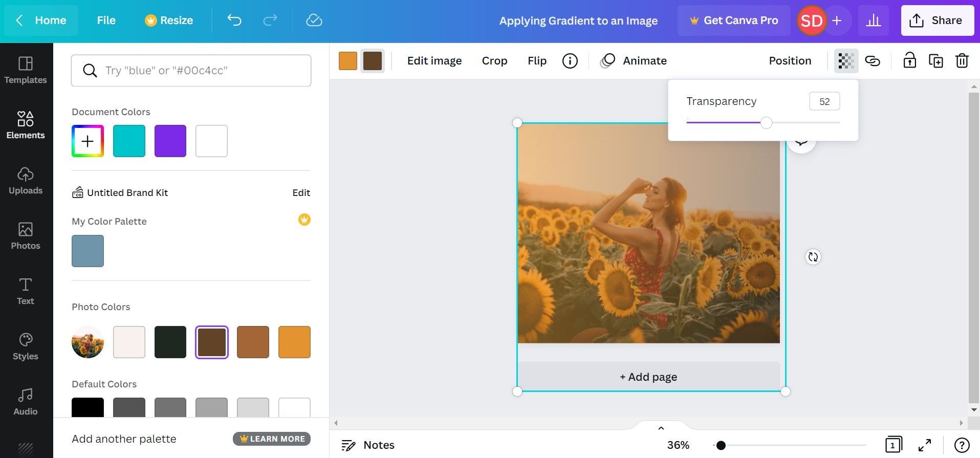Open the insights bar chart icon
The height and width of the screenshot is (458, 980).
(873, 20)
